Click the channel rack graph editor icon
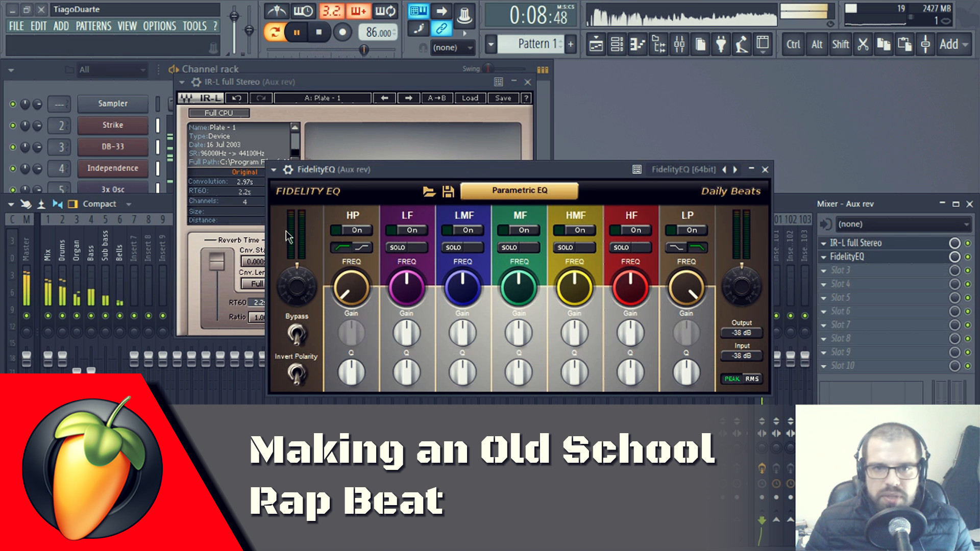 543,69
